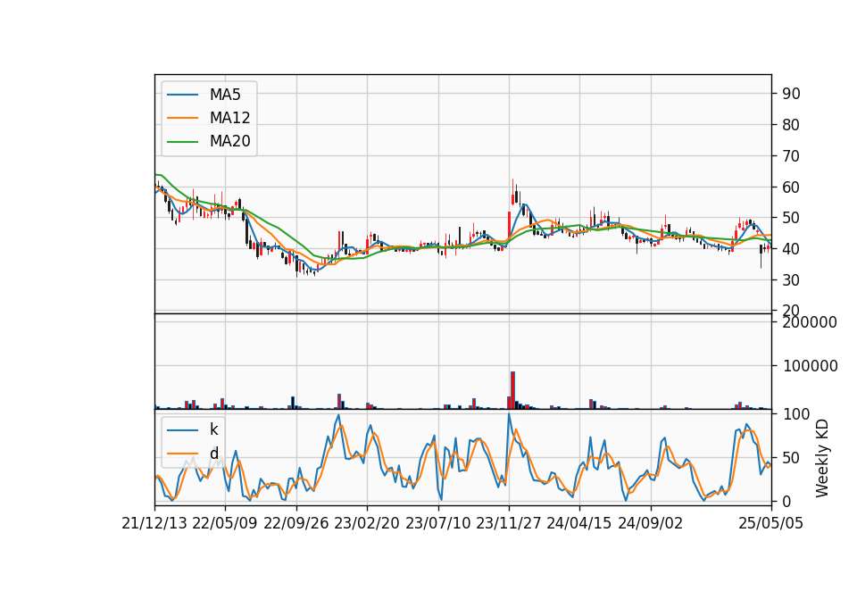The image size is (857, 616).
Task: Click the 24/09/02 date label
Action: (x=651, y=524)
